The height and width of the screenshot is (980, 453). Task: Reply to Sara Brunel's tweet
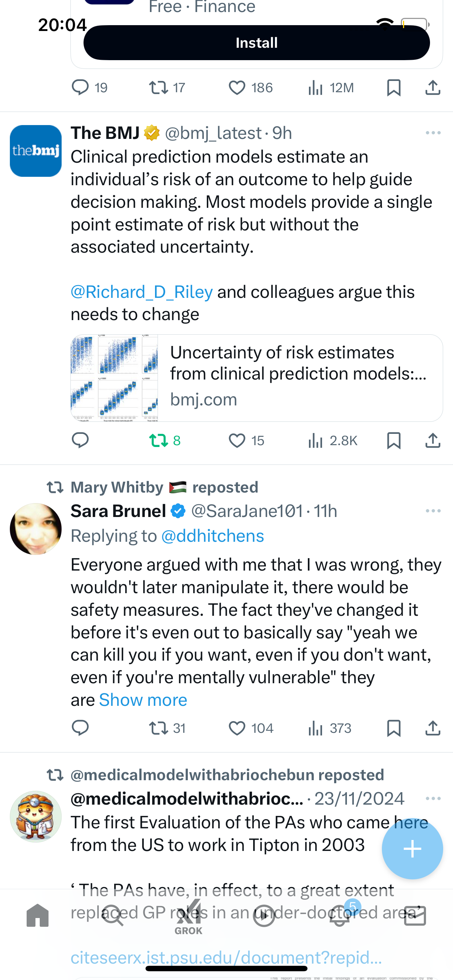point(80,728)
